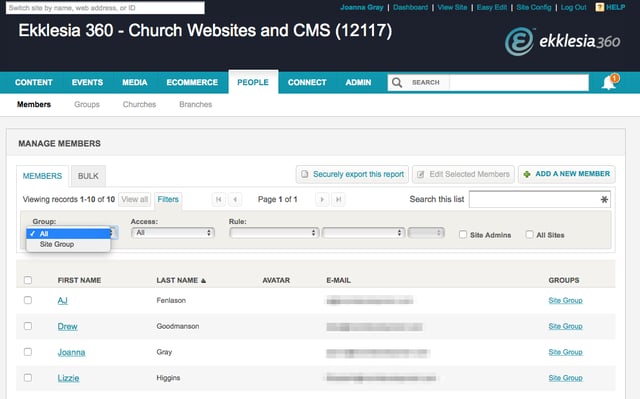This screenshot has height=399, width=640.
Task: Open the Dashboard link
Action: (x=410, y=7)
